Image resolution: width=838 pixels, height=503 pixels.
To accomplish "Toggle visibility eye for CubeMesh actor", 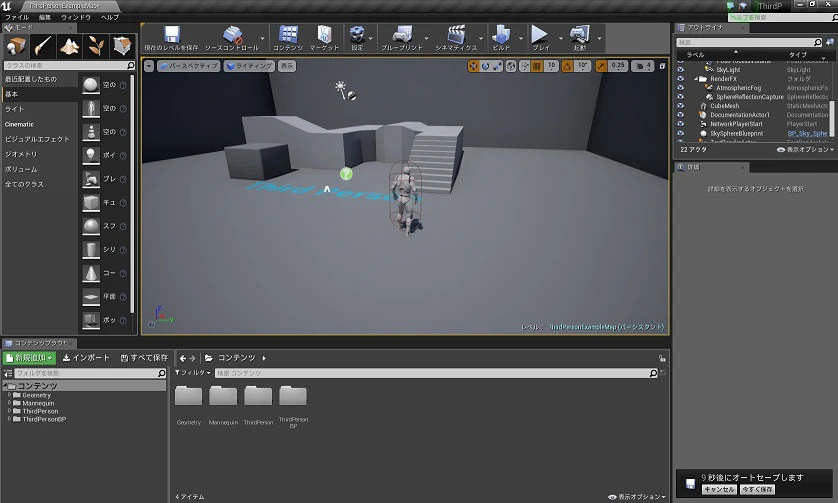I will pyautogui.click(x=680, y=106).
